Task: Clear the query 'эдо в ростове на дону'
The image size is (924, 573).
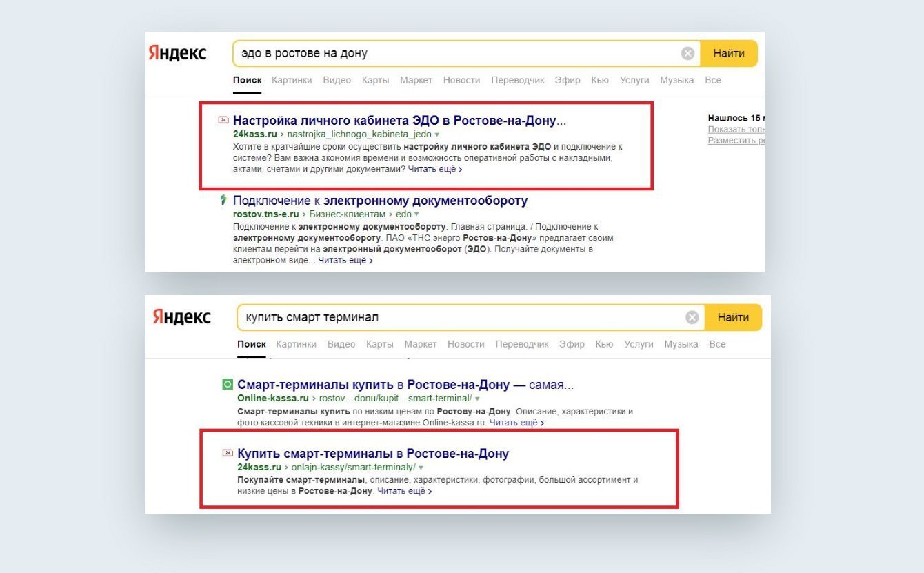Action: tap(687, 54)
